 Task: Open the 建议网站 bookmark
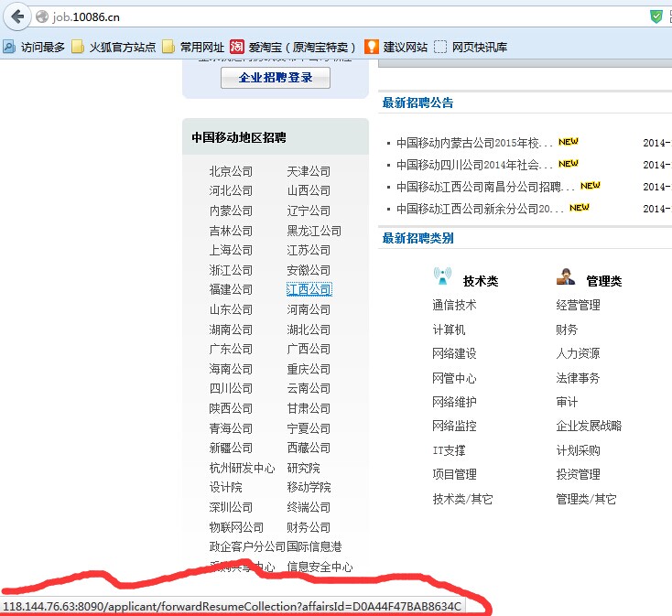(x=396, y=47)
